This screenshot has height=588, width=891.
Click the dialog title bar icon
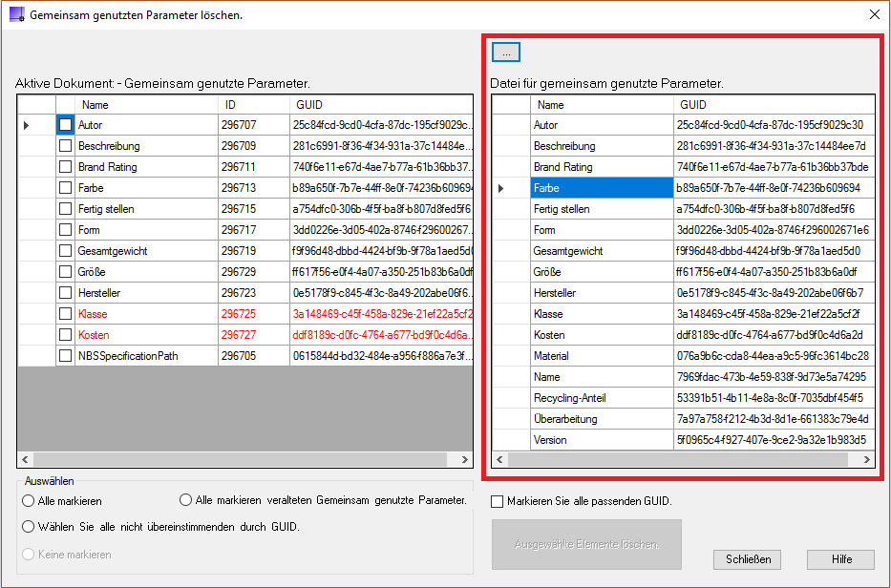[17, 14]
